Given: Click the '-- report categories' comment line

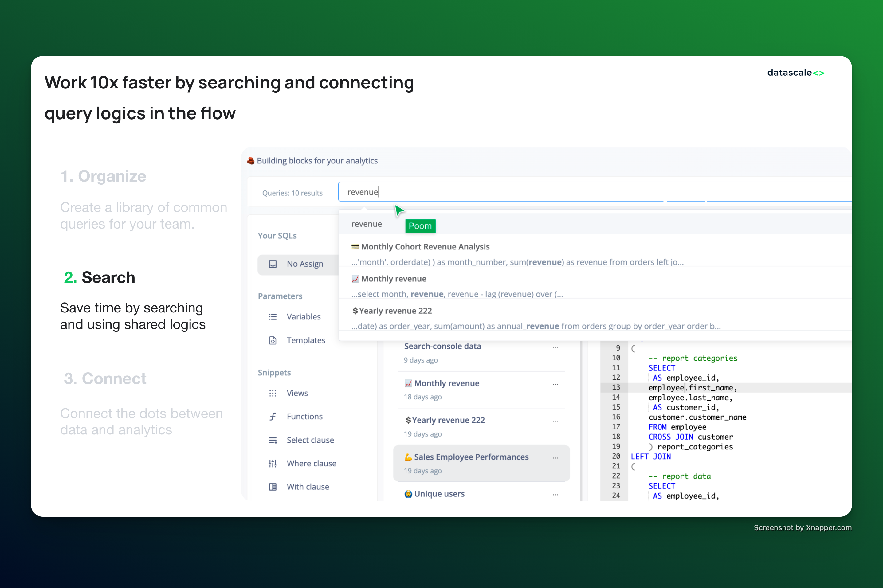Looking at the screenshot, I should (x=693, y=358).
